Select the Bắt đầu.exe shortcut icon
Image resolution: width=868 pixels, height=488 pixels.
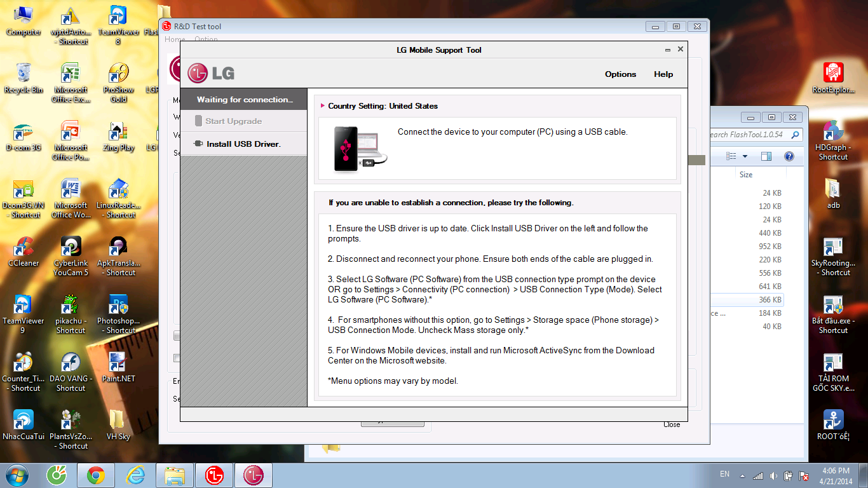[x=833, y=314]
